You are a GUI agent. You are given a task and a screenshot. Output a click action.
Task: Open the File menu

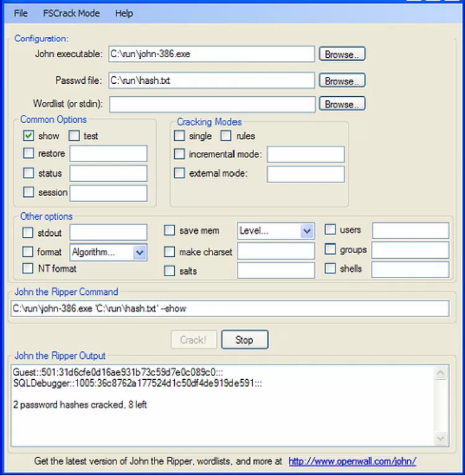pyautogui.click(x=20, y=14)
